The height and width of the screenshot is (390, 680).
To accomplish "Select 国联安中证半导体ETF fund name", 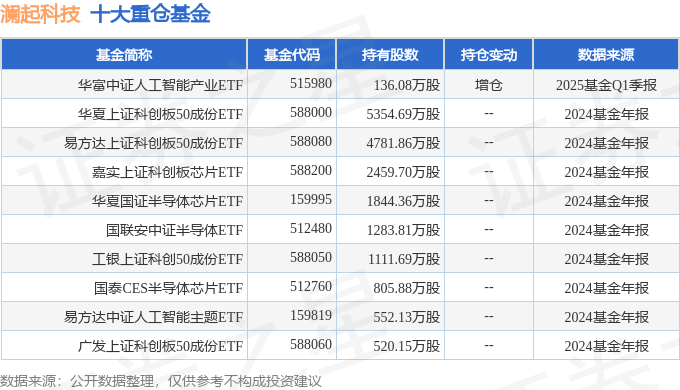I will [174, 230].
